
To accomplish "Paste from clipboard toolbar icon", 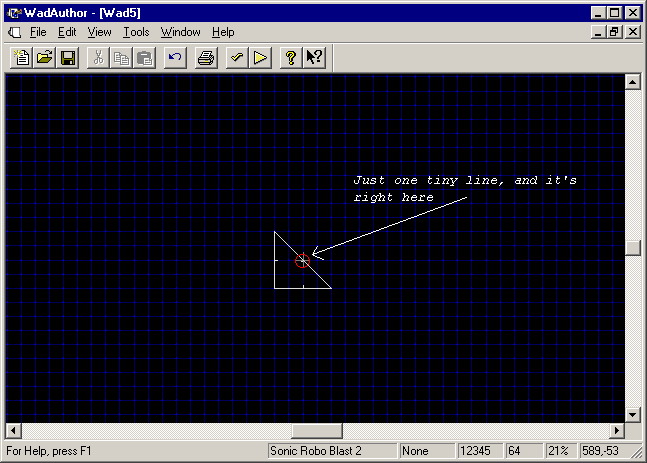I will 144,57.
